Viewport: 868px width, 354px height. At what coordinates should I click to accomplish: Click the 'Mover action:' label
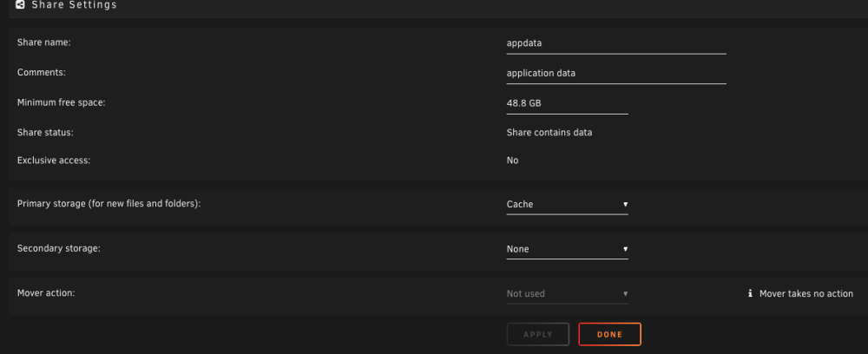[46, 292]
